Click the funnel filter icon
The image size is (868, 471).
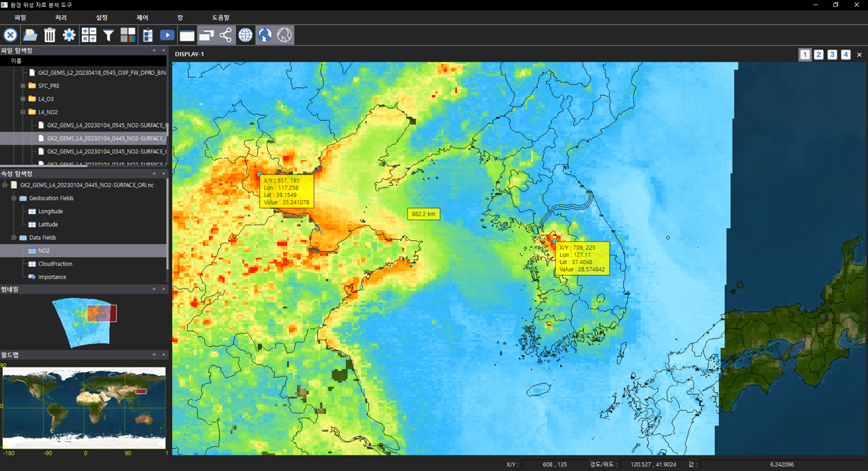[108, 35]
